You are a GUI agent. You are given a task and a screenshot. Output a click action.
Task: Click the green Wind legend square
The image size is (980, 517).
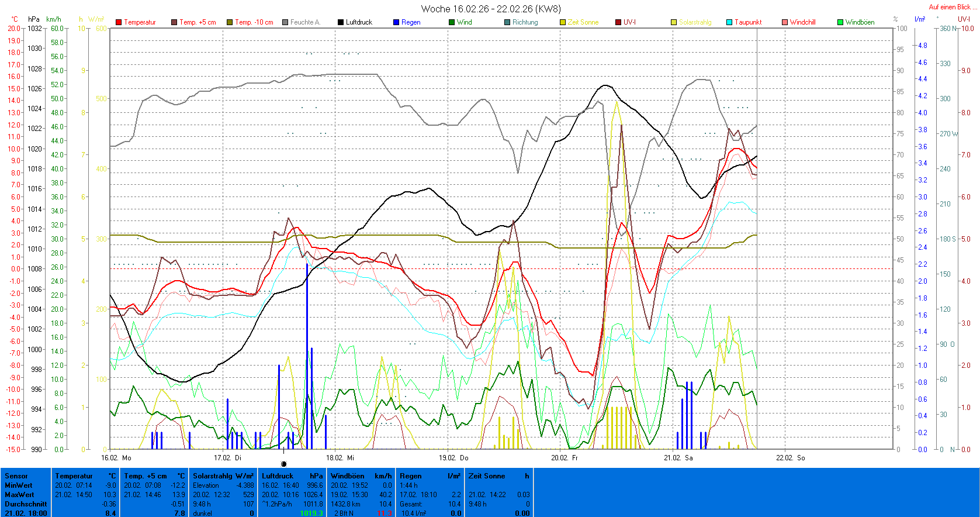point(452,22)
